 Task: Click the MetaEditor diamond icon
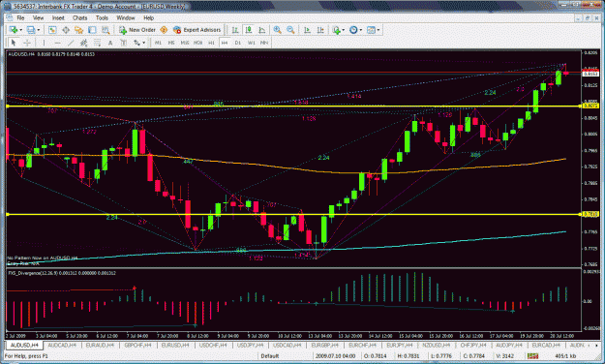(164, 30)
